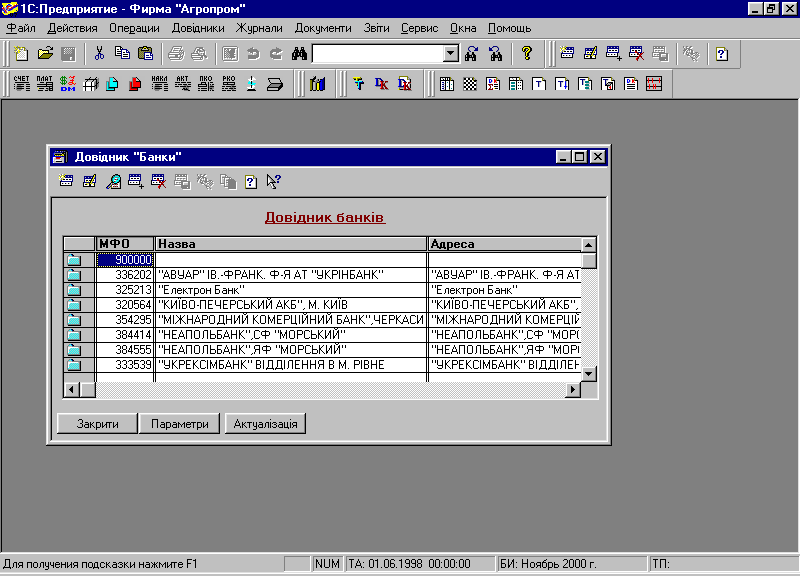
Task: Click the Open folder icon
Action: 45,54
